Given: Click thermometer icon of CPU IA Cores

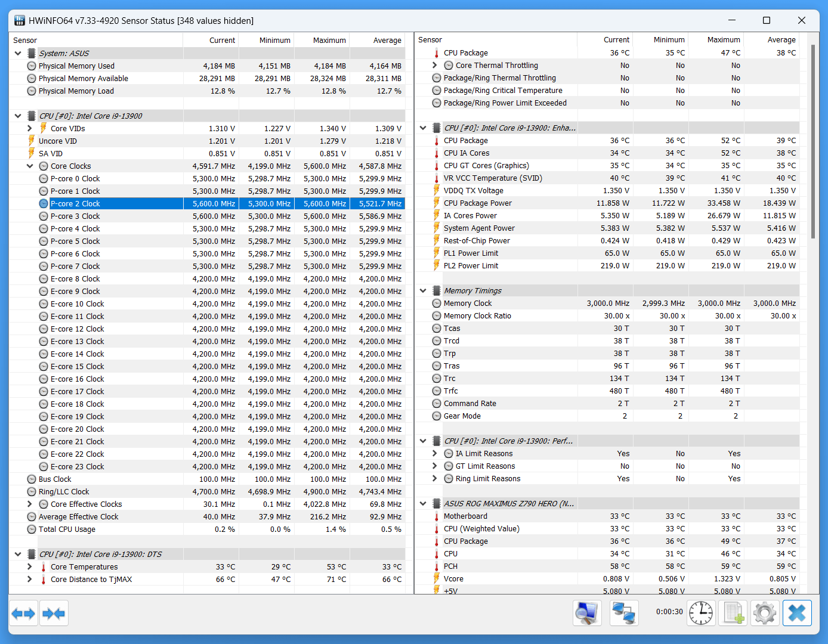Looking at the screenshot, I should 437,153.
